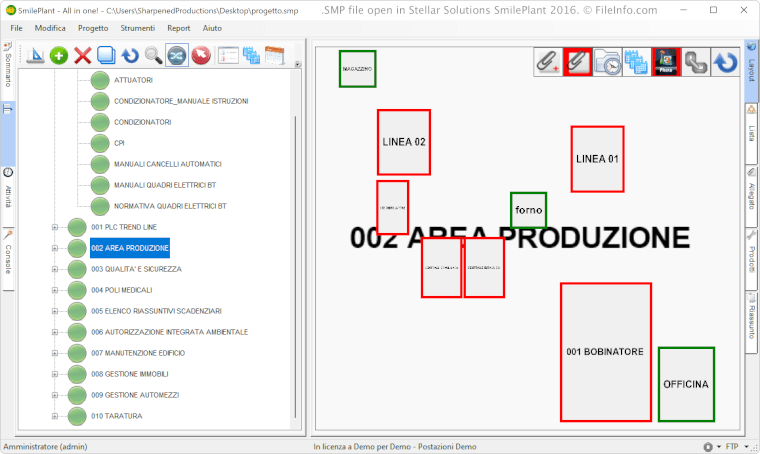
Task: Click the green plus add icon
Action: coord(59,55)
